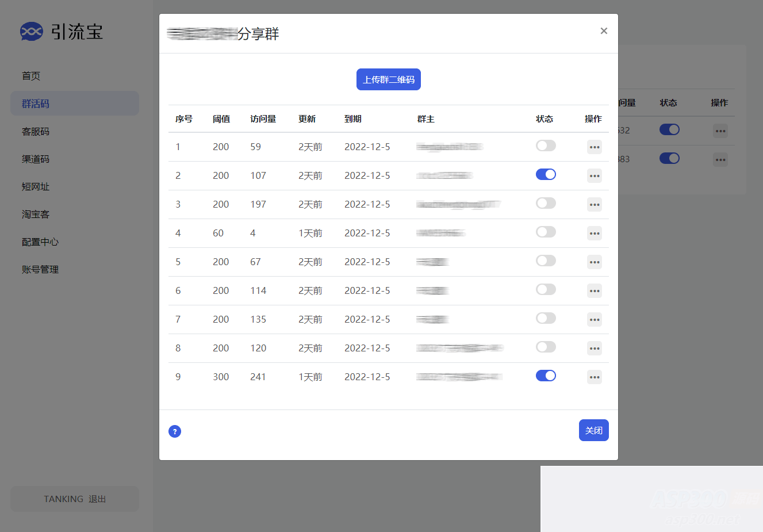Expand the row 3 actions dropdown

[594, 205]
